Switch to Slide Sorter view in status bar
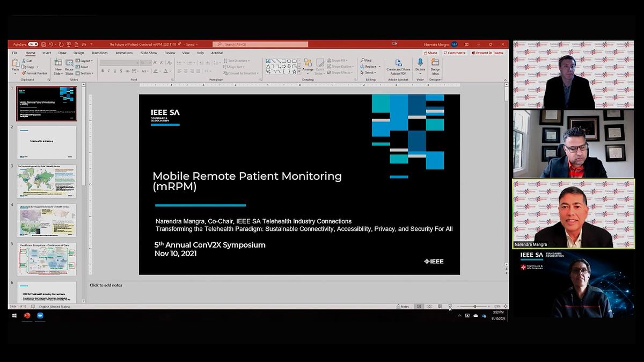Viewport: 644px width, 362px height. 429,306
